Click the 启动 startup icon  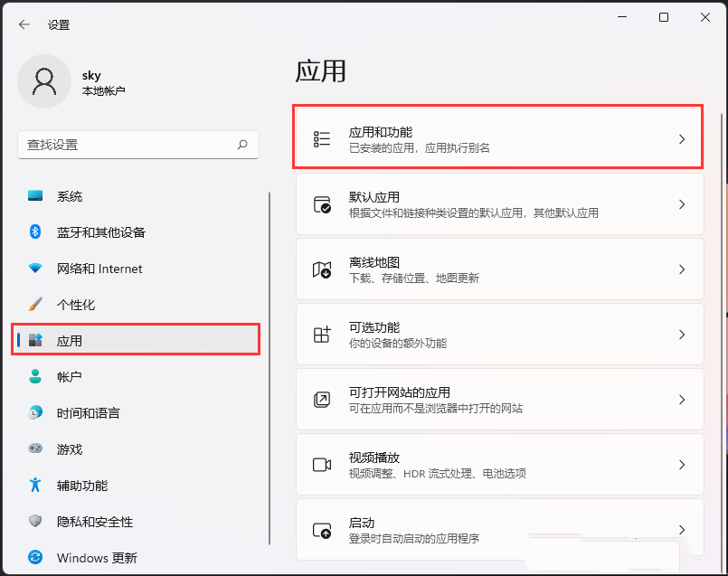321,528
